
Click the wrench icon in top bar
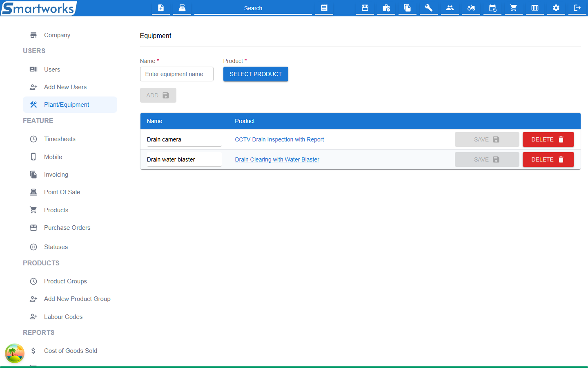(429, 8)
